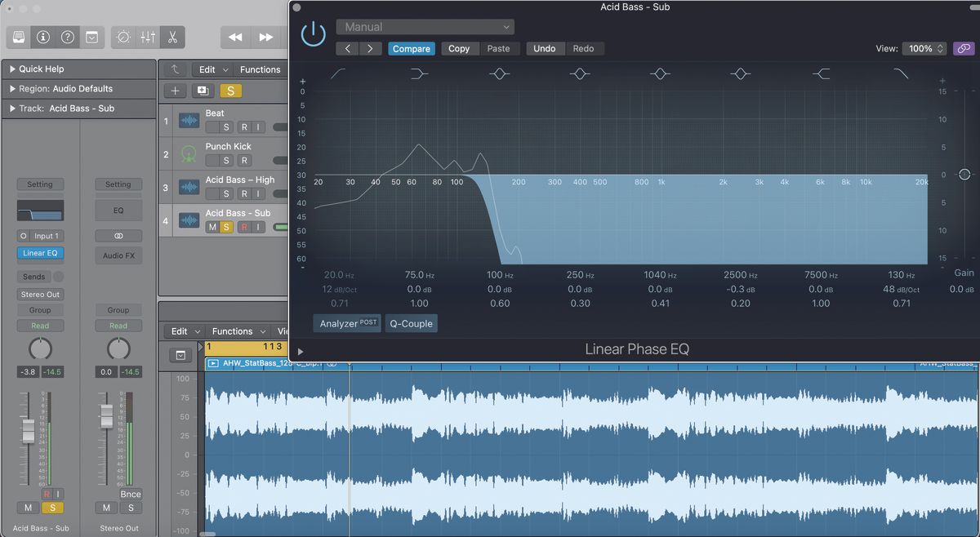Screen dimensions: 980x537
Task: Select the scissors editing tool icon
Action: 172,37
